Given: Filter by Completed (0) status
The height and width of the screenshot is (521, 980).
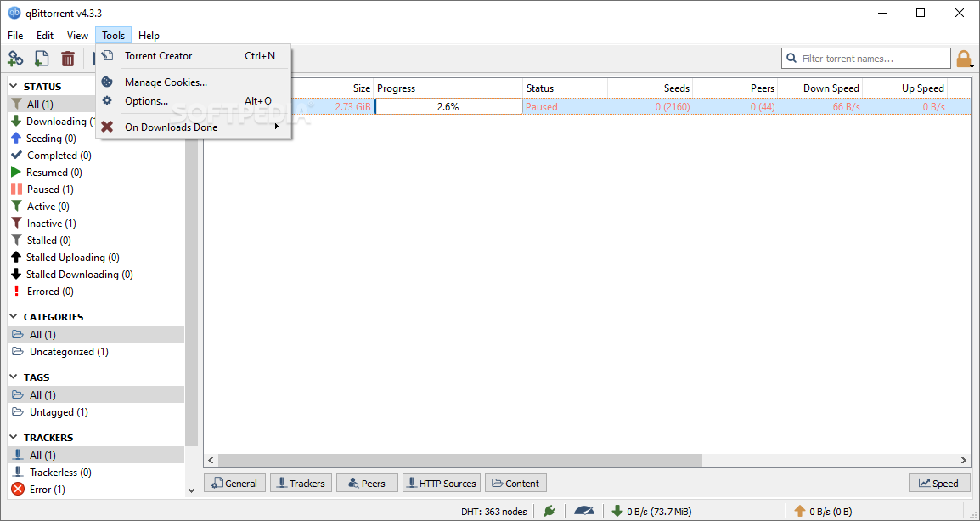Looking at the screenshot, I should pos(96,156).
